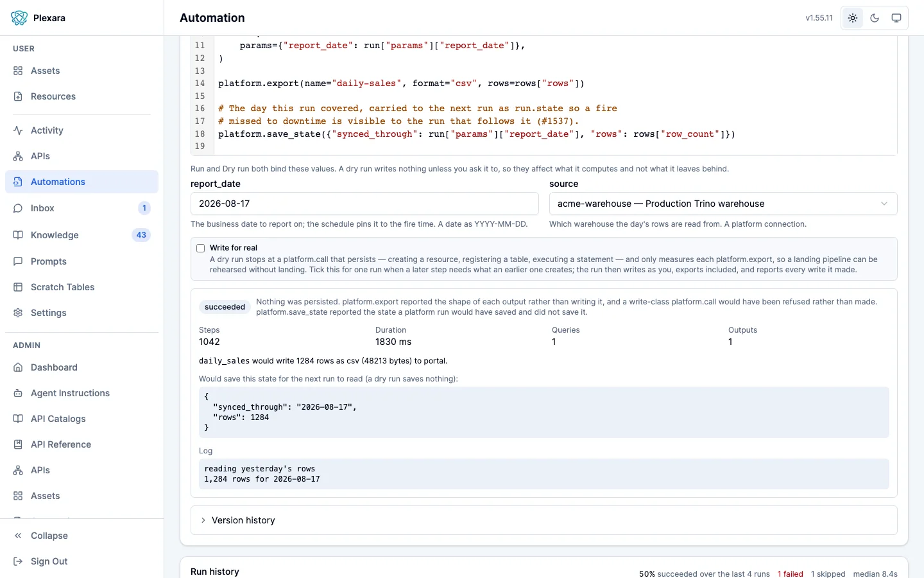924x578 pixels.
Task: Click the Knowledge count badge 43
Action: click(x=141, y=235)
